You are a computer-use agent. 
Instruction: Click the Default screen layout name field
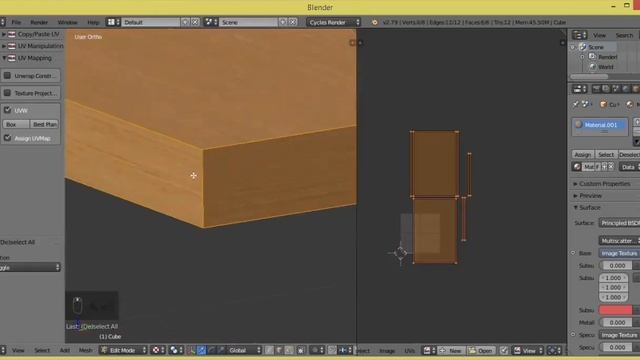coord(150,22)
